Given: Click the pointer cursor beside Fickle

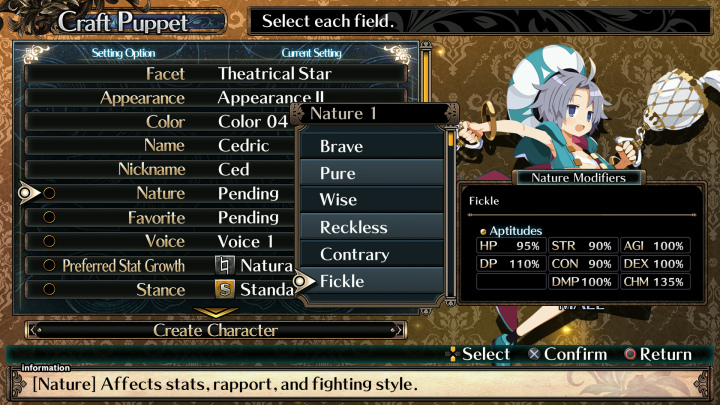Looking at the screenshot, I should click(303, 282).
